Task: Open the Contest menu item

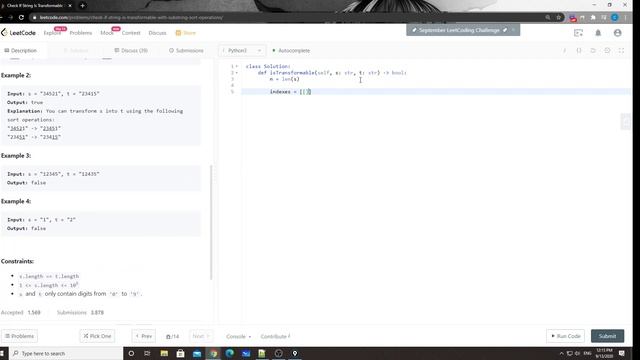Action: point(131,33)
